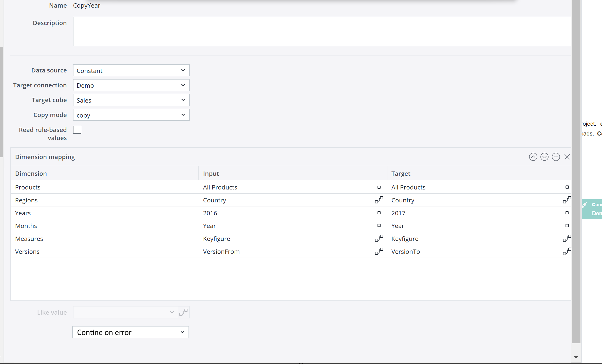The image size is (602, 364).
Task: Open the Target cube dropdown
Action: click(131, 100)
